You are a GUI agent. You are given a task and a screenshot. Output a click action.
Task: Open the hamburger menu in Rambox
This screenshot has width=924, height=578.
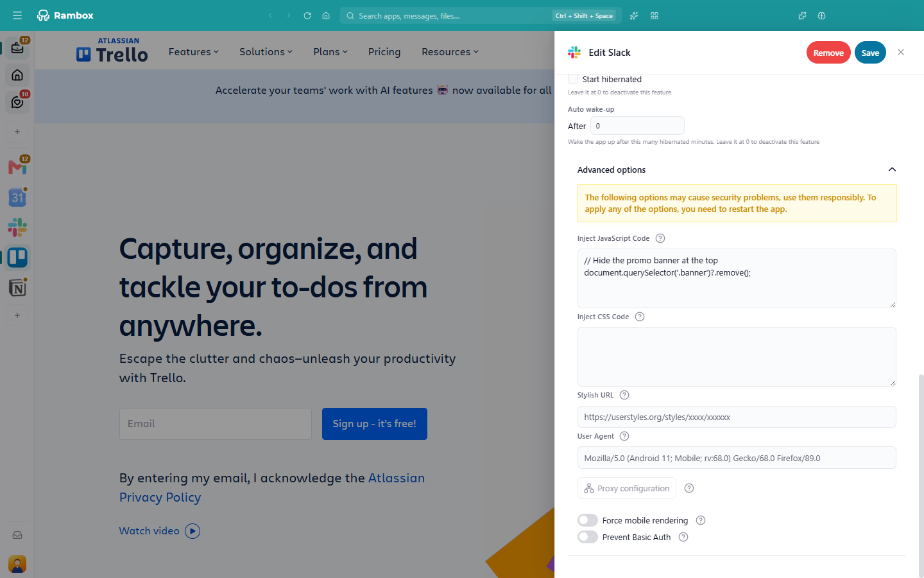17,15
